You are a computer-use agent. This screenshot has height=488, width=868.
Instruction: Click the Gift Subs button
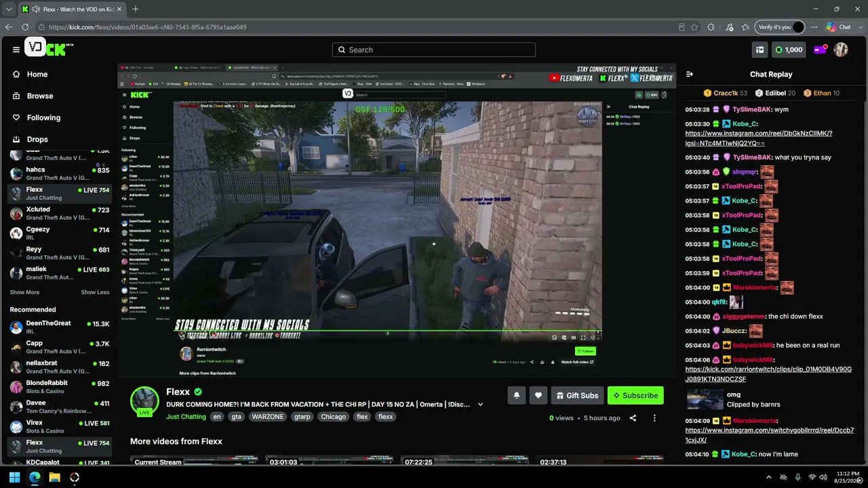point(577,395)
